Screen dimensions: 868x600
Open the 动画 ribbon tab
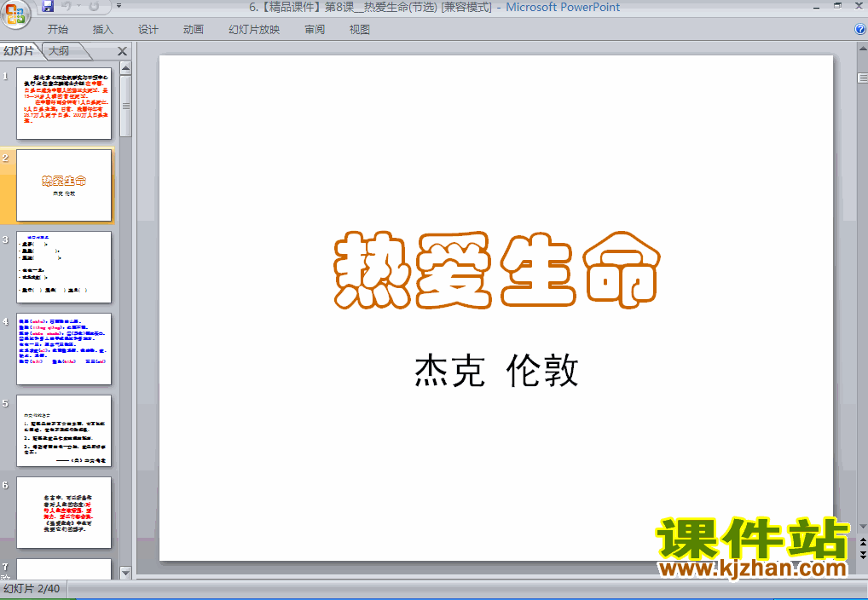coord(194,29)
